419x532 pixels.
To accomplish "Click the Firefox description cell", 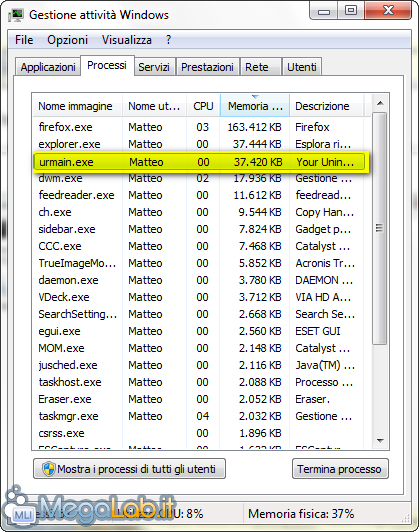I will pos(312,127).
